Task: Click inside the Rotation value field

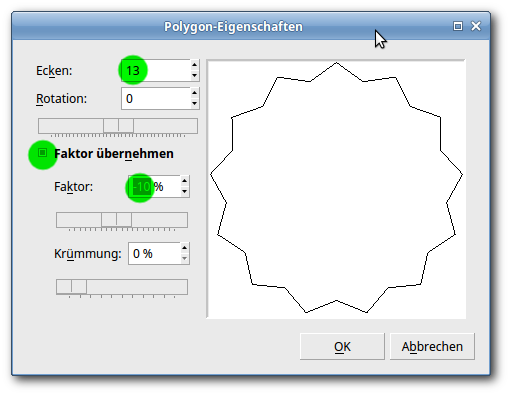Action: coord(156,98)
